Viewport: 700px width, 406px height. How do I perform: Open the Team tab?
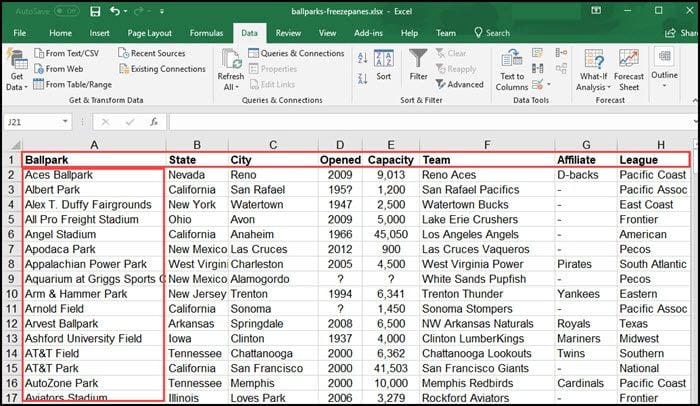point(446,33)
